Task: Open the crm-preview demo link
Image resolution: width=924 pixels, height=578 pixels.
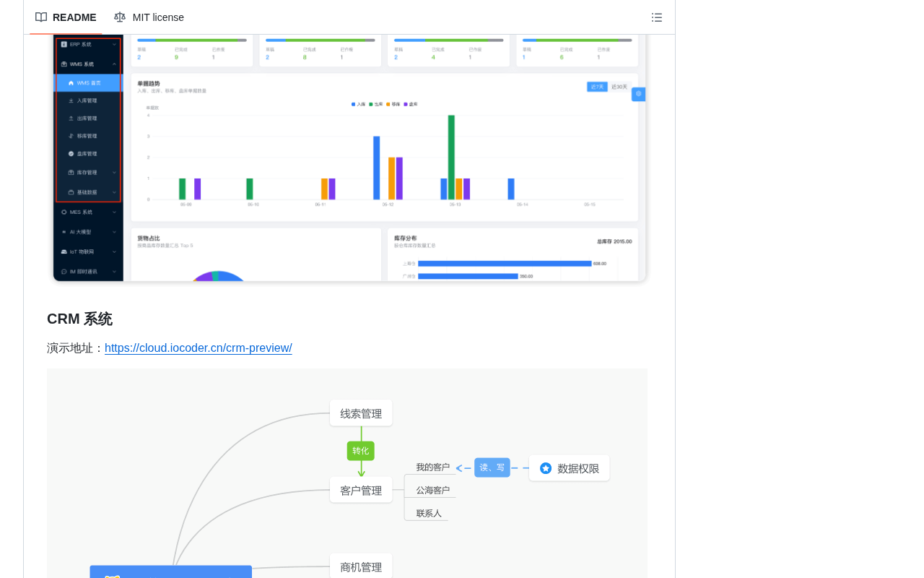Action: 199,348
